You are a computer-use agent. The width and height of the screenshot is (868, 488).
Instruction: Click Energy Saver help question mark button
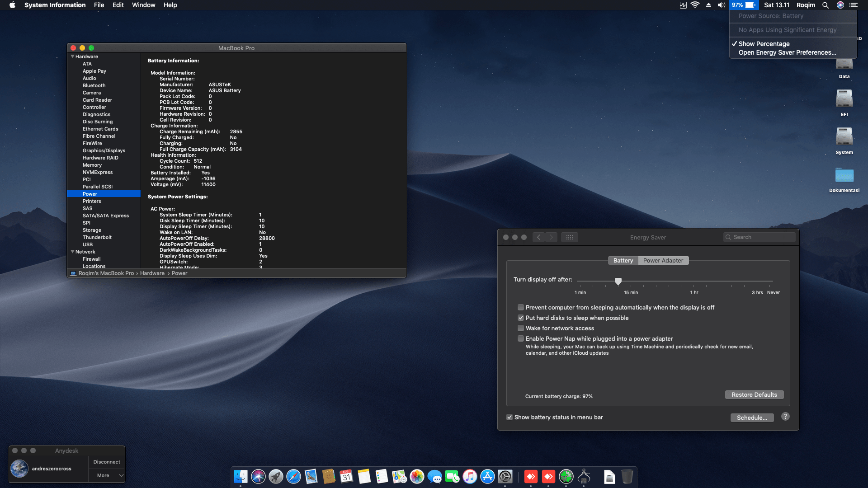tap(785, 417)
